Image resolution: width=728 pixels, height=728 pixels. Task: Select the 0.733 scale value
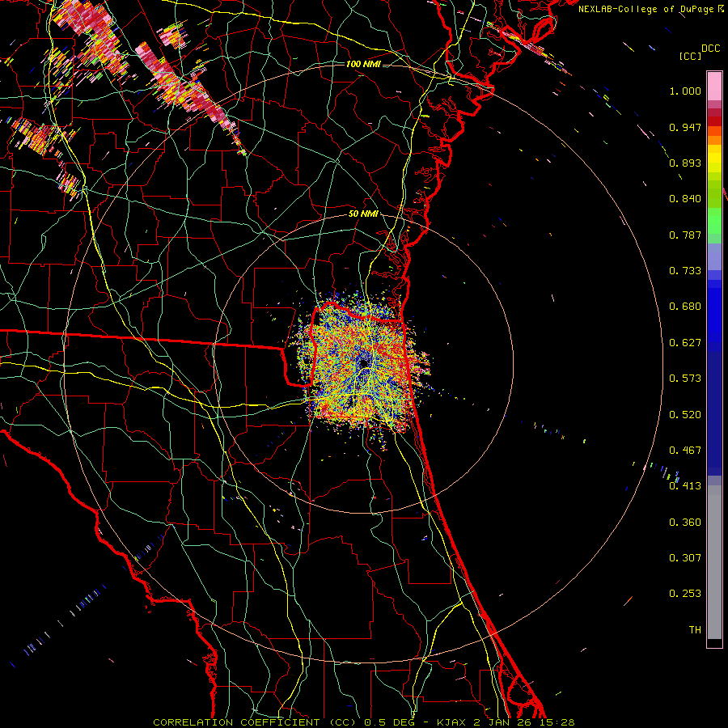(685, 271)
